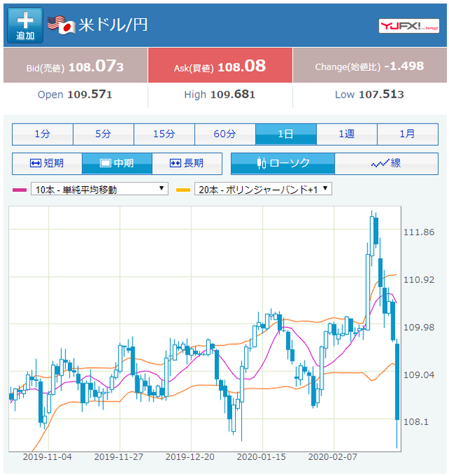Open the YJFX! logo banner

tap(408, 26)
